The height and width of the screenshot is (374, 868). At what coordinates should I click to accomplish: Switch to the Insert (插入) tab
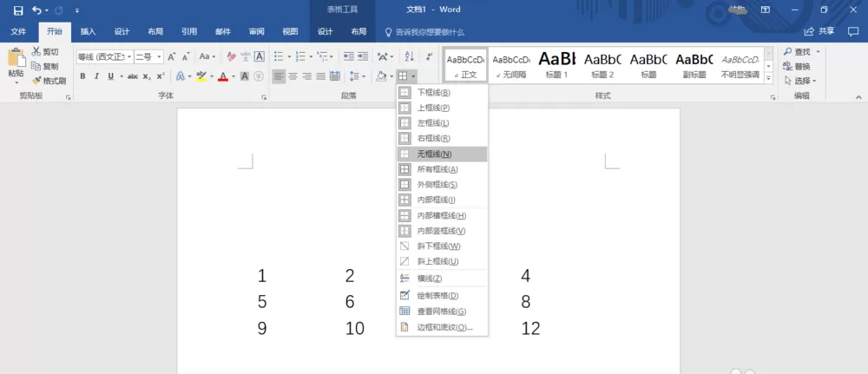88,31
